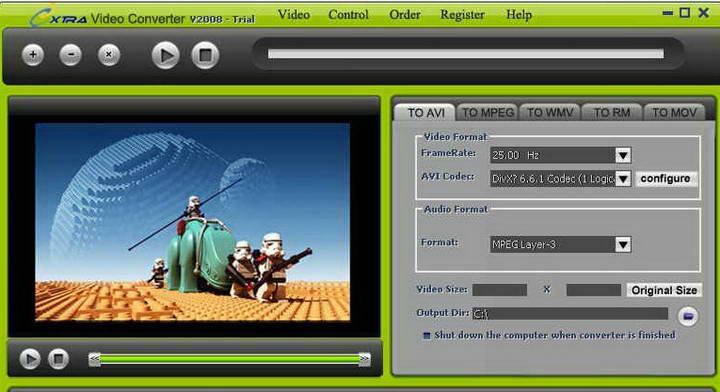Viewport: 720px width, 392px height.
Task: Click the video preview image
Action: click(192, 222)
